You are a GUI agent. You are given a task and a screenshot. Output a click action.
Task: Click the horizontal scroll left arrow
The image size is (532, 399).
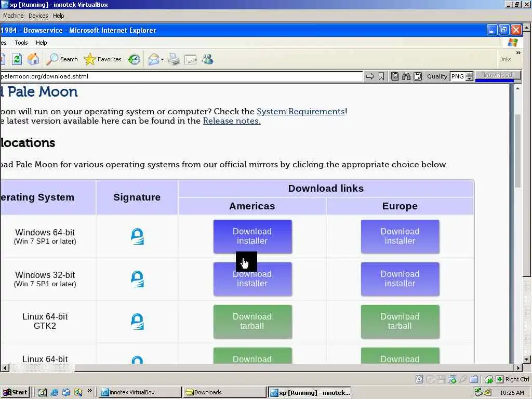(4, 368)
